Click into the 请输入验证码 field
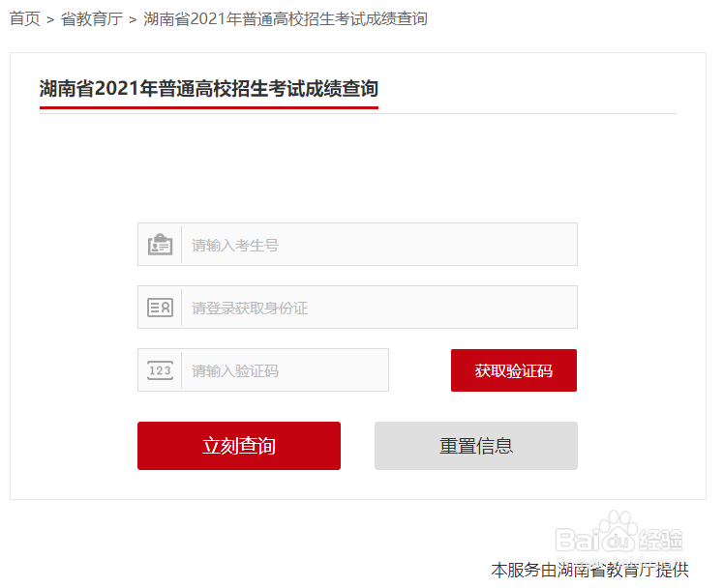Image resolution: width=724 pixels, height=588 pixels. (286, 370)
